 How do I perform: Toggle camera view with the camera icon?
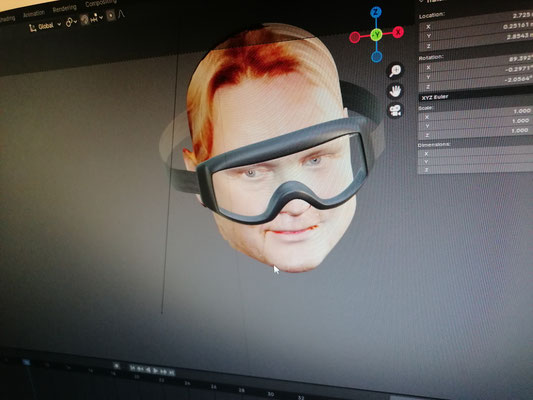coord(395,110)
